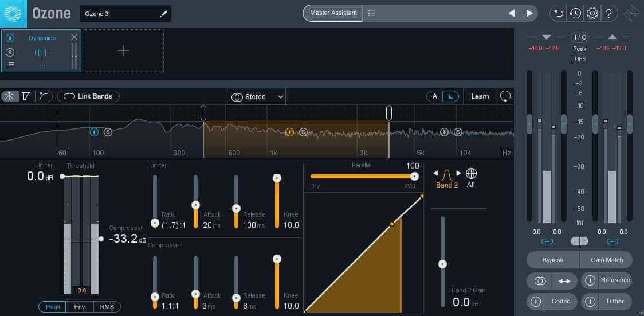Screen dimensions: 644x316
Task: Click the Band 2 curve icon
Action: coord(446,175)
